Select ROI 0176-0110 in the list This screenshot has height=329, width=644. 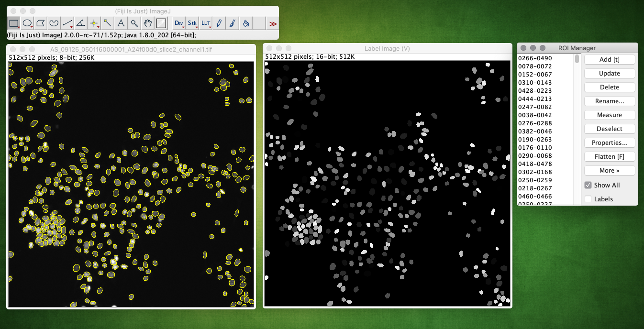pos(546,148)
